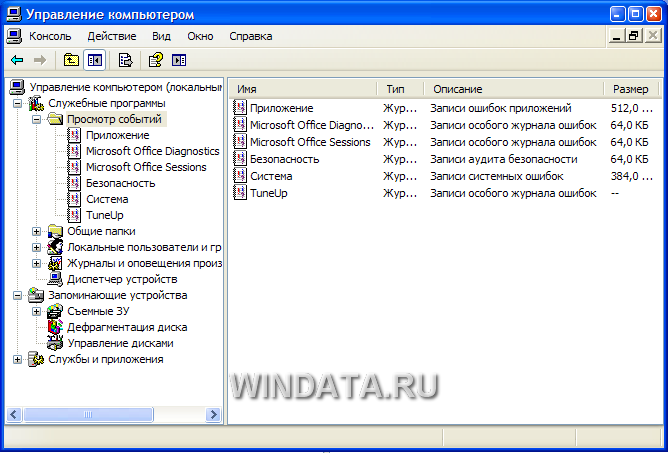Screen dimensions: 668x453
Task: Click the Export list toolbar icon
Action: pyautogui.click(x=125, y=60)
